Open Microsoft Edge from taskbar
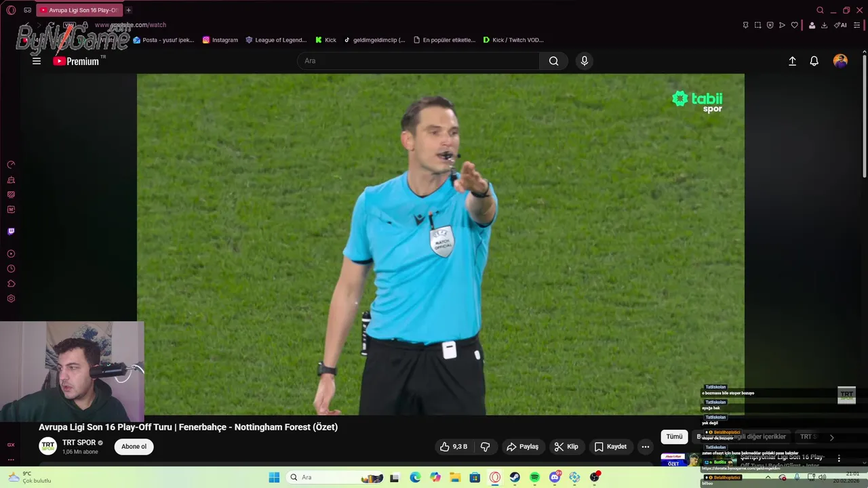The width and height of the screenshot is (868, 488). pos(415,477)
